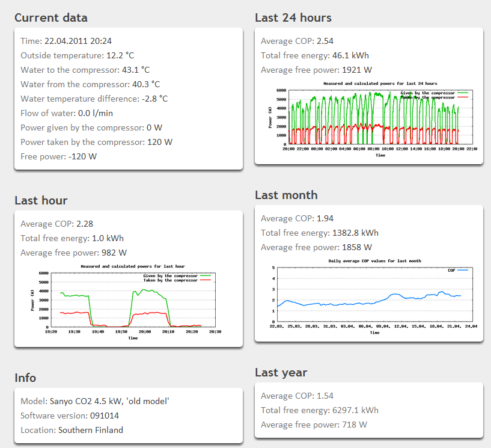Click the blue COP legend line in monthly chart
The height and width of the screenshot is (448, 491).
(x=463, y=271)
